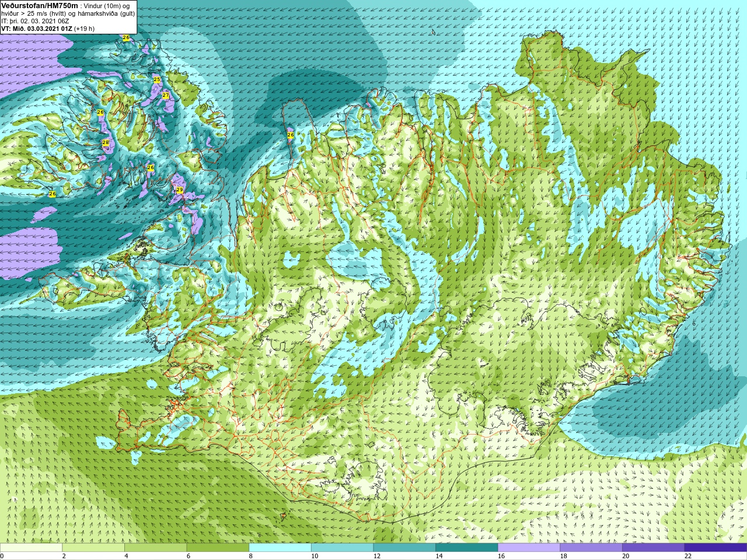Viewport: 747px width, 560px height.
Task: Pick the legend swatch between 4 and 6
Action: 155,547
